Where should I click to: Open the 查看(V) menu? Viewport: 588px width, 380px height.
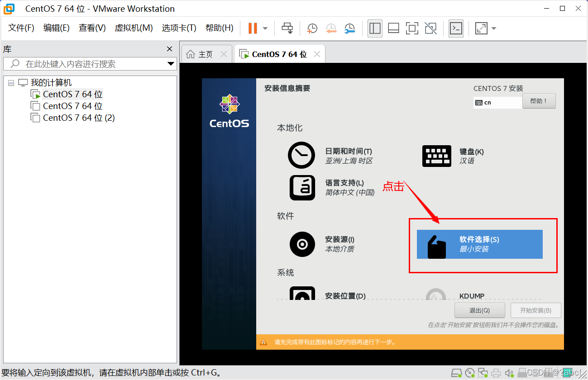click(x=92, y=28)
